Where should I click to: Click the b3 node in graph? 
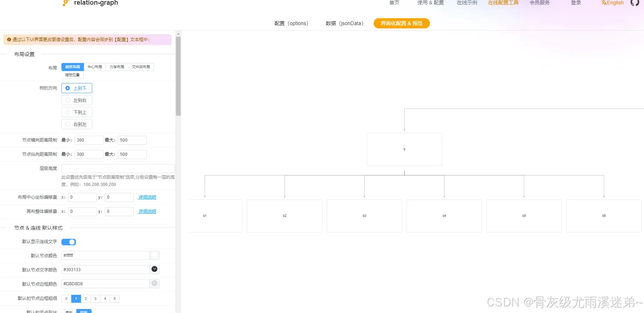click(364, 216)
